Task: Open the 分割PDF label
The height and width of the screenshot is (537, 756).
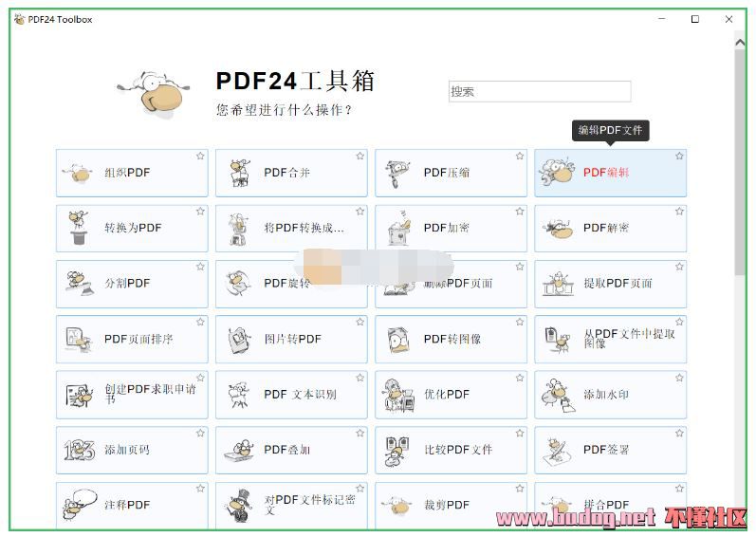Action: [x=127, y=283]
